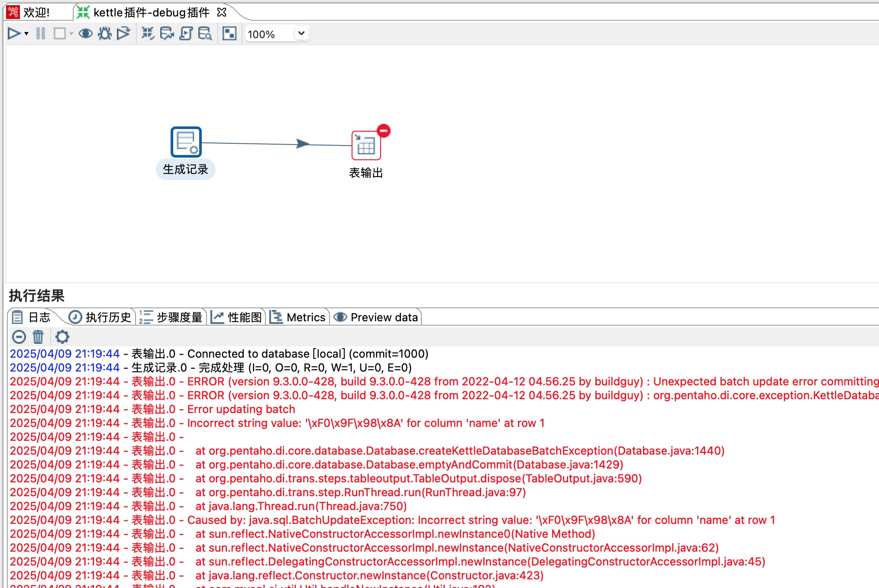Image resolution: width=879 pixels, height=588 pixels.
Task: Switch to the 欢迎! tab
Action: tap(36, 12)
